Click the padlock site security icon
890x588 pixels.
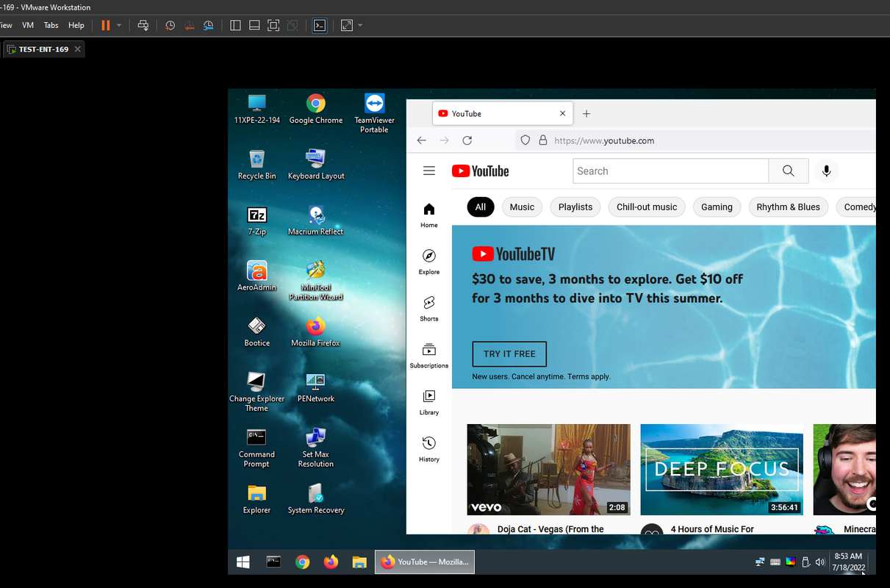543,140
